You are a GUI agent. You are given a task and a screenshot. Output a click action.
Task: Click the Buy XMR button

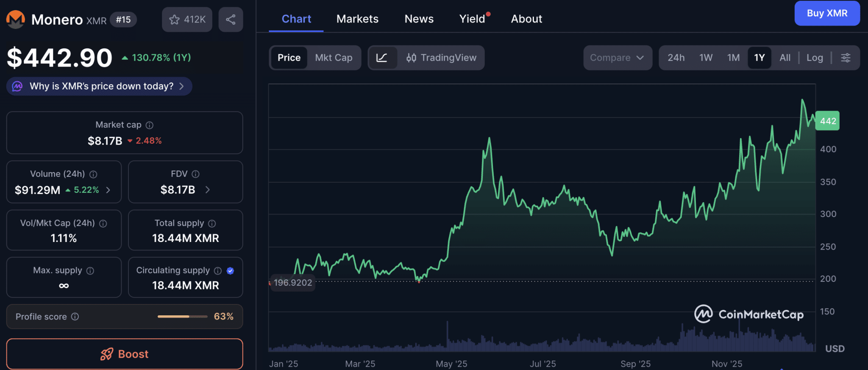click(x=827, y=13)
